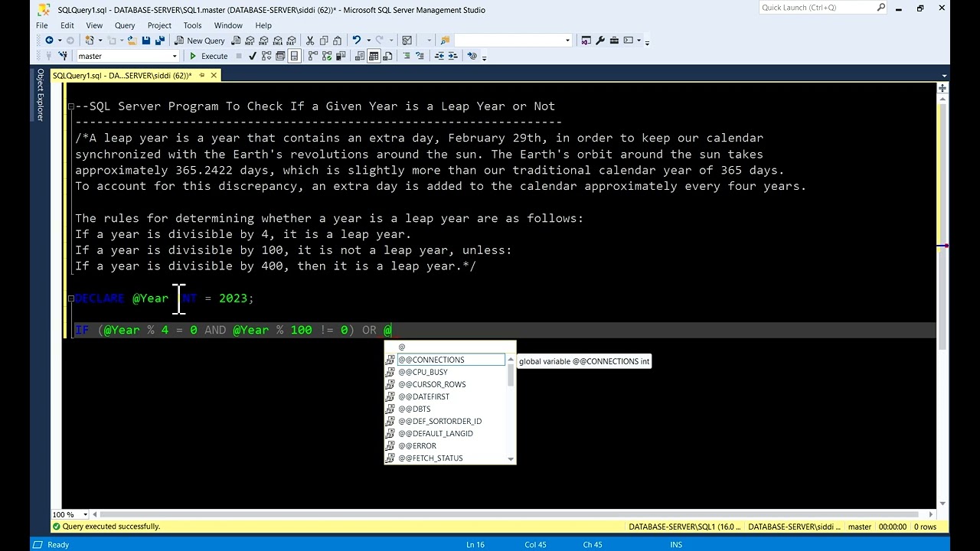Click the Change Connection icon
980x551 pixels.
[62, 56]
